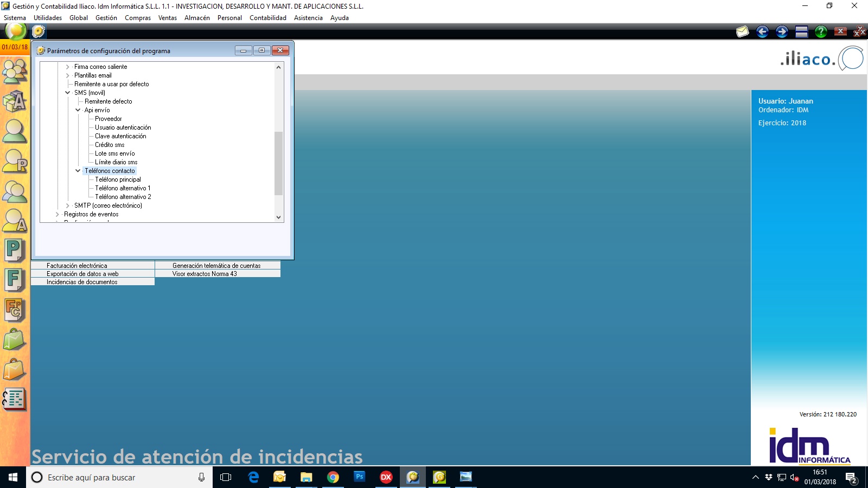868x488 pixels.
Task: Open File Explorer from the taskbar
Action: coord(307,477)
